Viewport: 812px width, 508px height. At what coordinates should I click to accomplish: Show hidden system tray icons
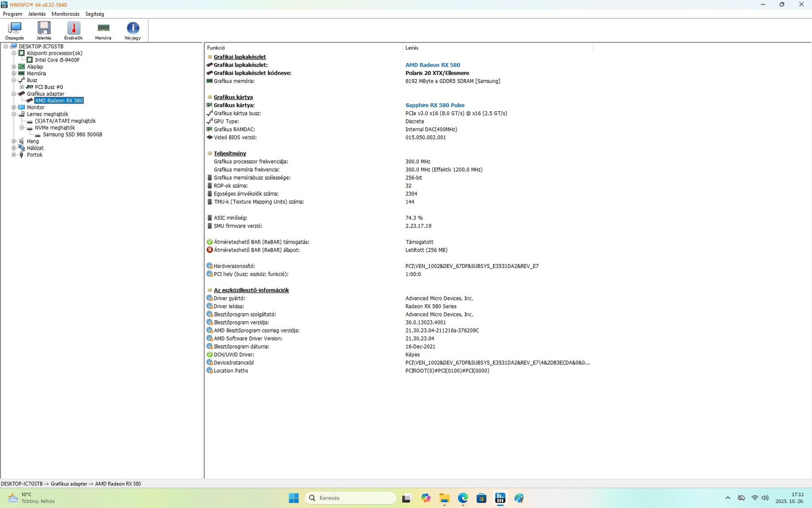point(728,498)
